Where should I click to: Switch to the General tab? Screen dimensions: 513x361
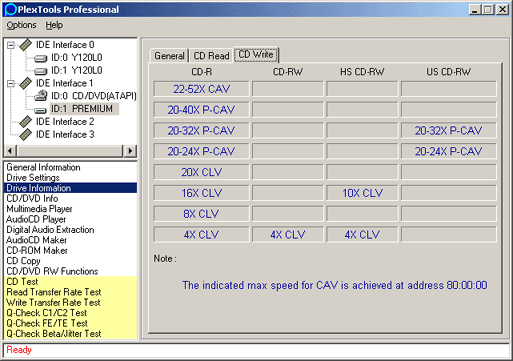pyautogui.click(x=169, y=56)
